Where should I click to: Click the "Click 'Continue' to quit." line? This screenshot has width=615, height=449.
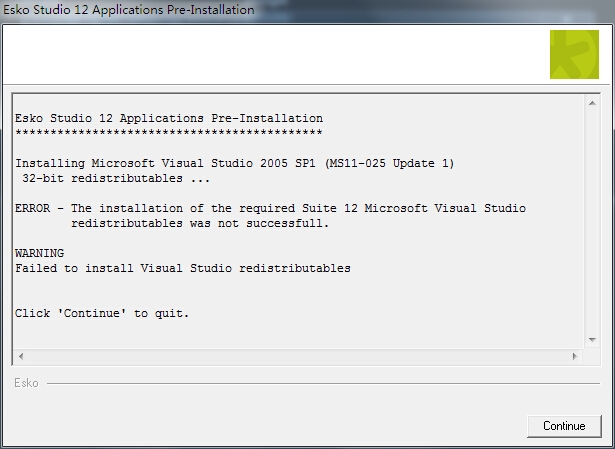coord(102,313)
